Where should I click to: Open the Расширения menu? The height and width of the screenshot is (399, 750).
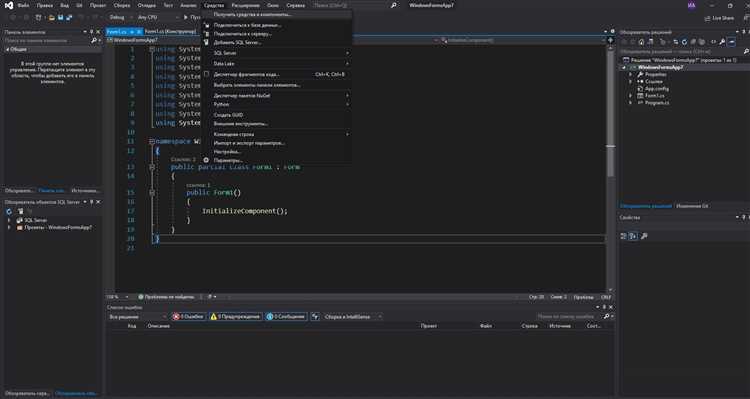click(x=245, y=5)
